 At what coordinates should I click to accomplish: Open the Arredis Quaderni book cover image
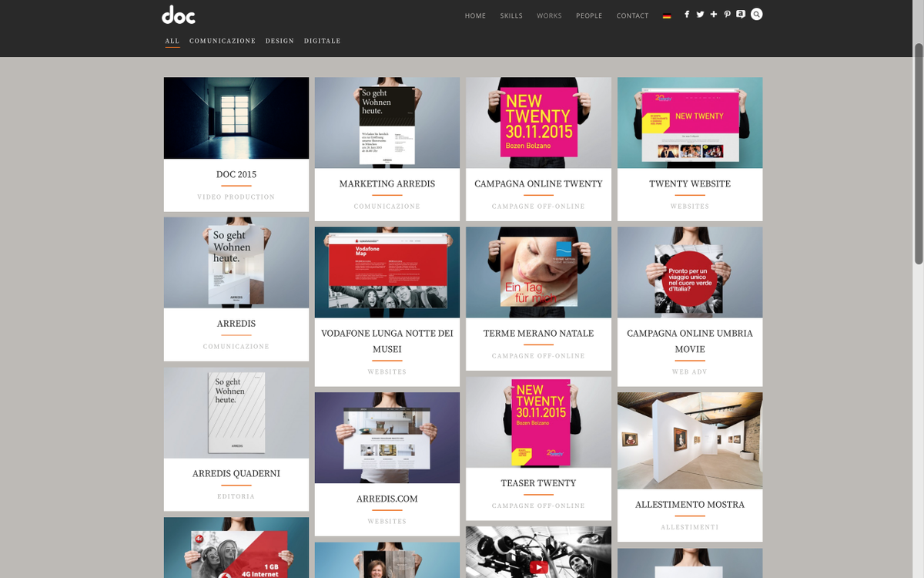[236, 413]
